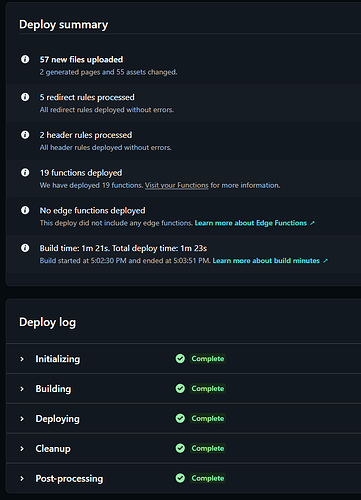Expand the Initializing log section chevron
Image resolution: width=361 pixels, height=500 pixels.
click(22, 359)
